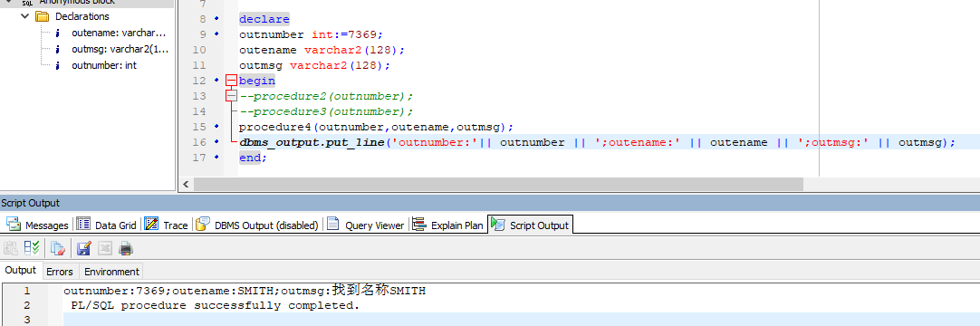Open the Query Viewer tab
Image resolution: width=980 pixels, height=326 pixels.
click(x=366, y=225)
